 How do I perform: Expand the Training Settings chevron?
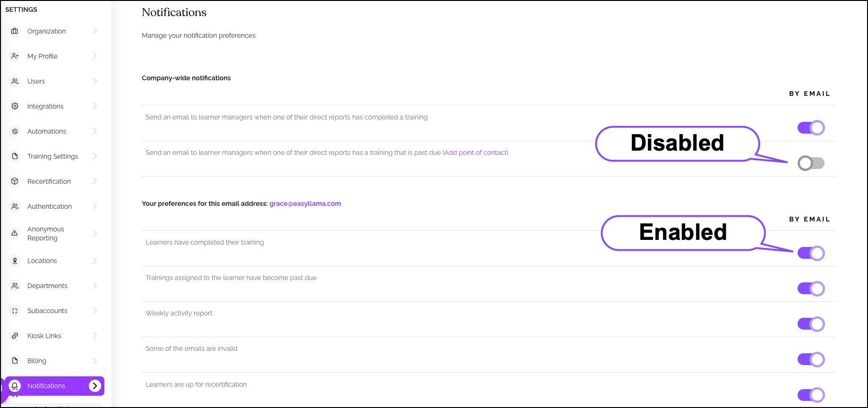(95, 156)
